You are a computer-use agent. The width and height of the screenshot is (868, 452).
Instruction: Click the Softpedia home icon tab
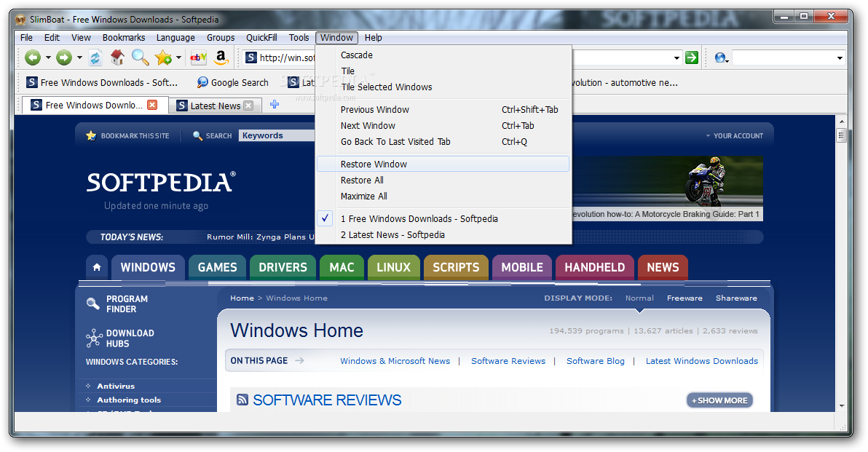97,267
